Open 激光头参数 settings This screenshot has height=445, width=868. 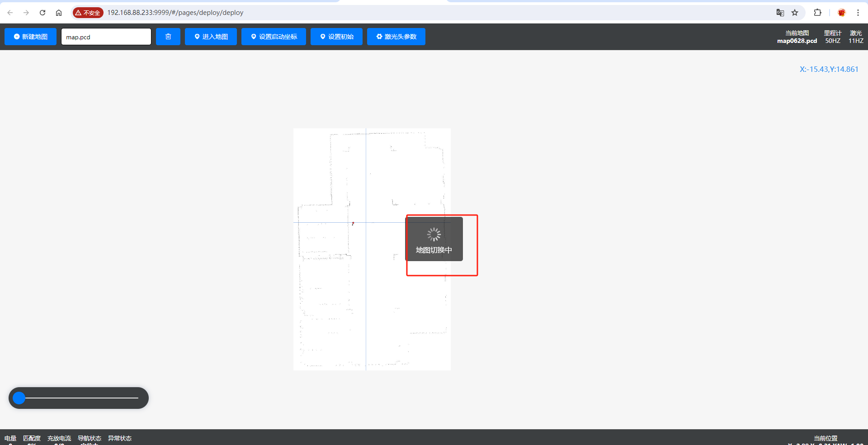pyautogui.click(x=396, y=37)
